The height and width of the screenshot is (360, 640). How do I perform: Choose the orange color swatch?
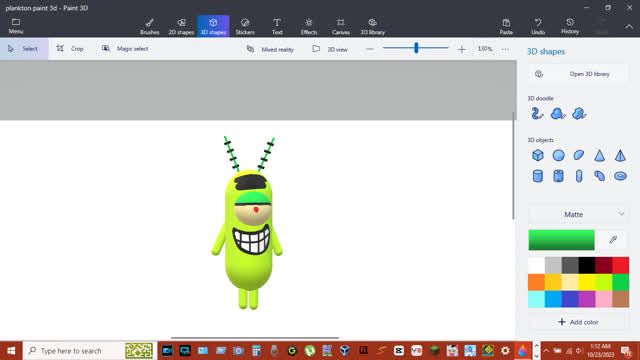[x=536, y=282]
